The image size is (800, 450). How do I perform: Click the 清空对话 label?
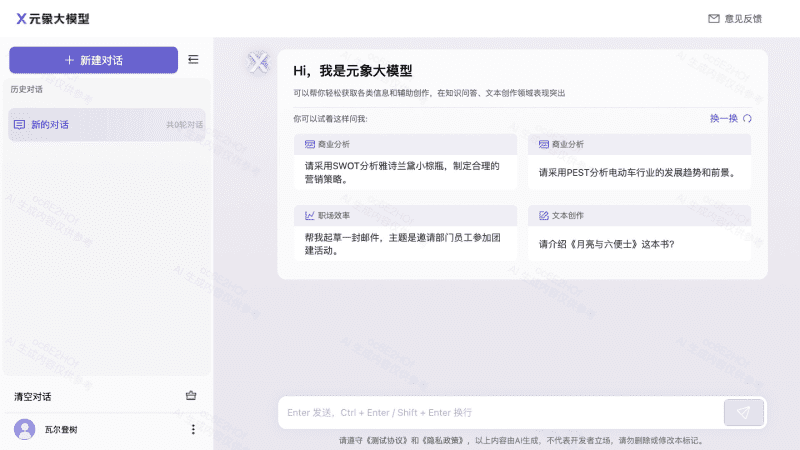[33, 396]
